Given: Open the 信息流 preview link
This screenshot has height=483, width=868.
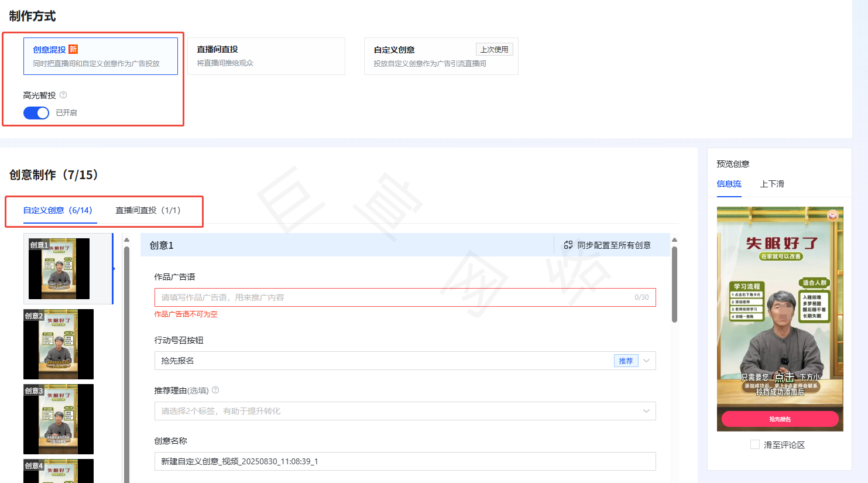Looking at the screenshot, I should pyautogui.click(x=729, y=183).
